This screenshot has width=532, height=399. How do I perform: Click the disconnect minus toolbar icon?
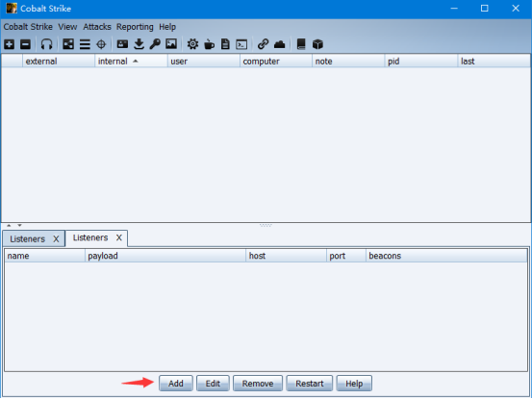pos(25,44)
